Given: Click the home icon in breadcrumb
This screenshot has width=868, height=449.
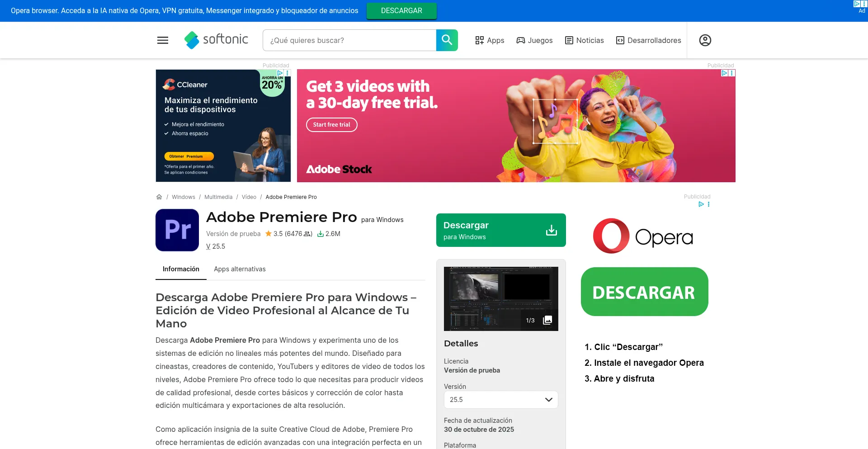Looking at the screenshot, I should click(x=159, y=197).
